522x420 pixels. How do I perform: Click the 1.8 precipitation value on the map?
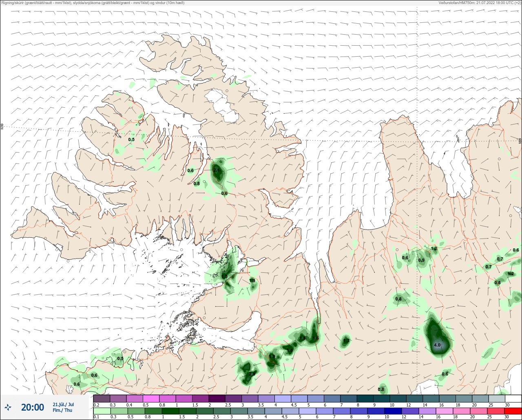coord(303,338)
